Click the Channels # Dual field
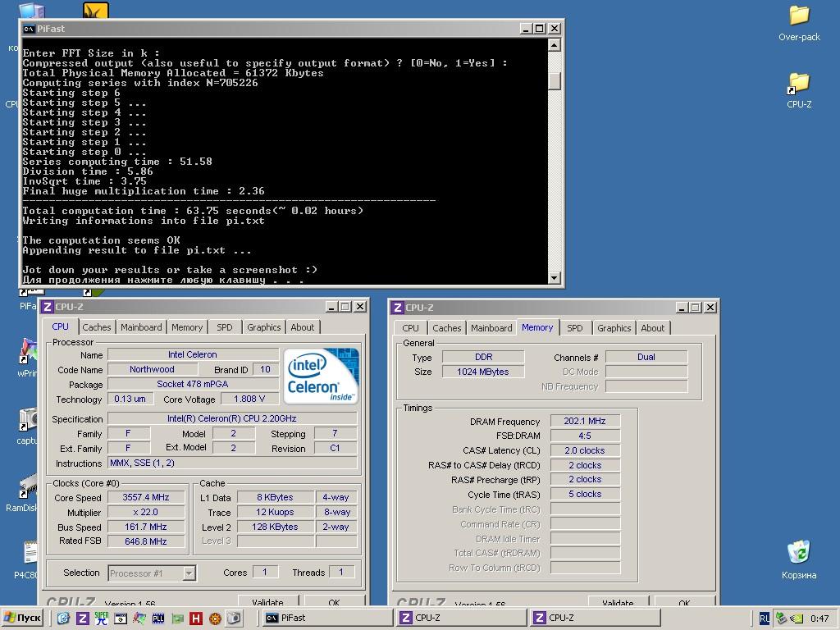This screenshot has width=840, height=630. coord(646,357)
